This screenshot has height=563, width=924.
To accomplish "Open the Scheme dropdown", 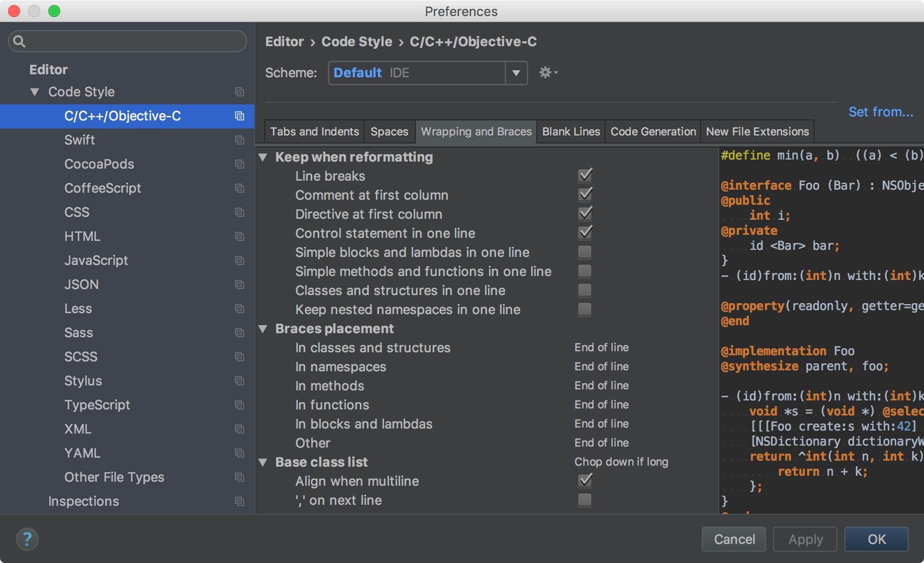I will 516,73.
